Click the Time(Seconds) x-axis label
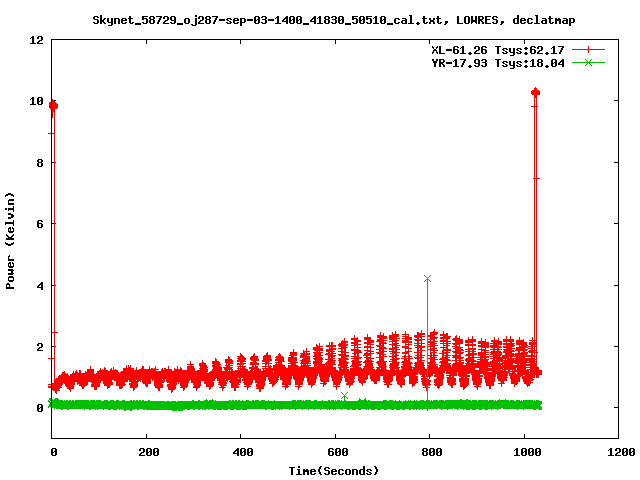Image resolution: width=640 pixels, height=480 pixels. click(x=333, y=471)
